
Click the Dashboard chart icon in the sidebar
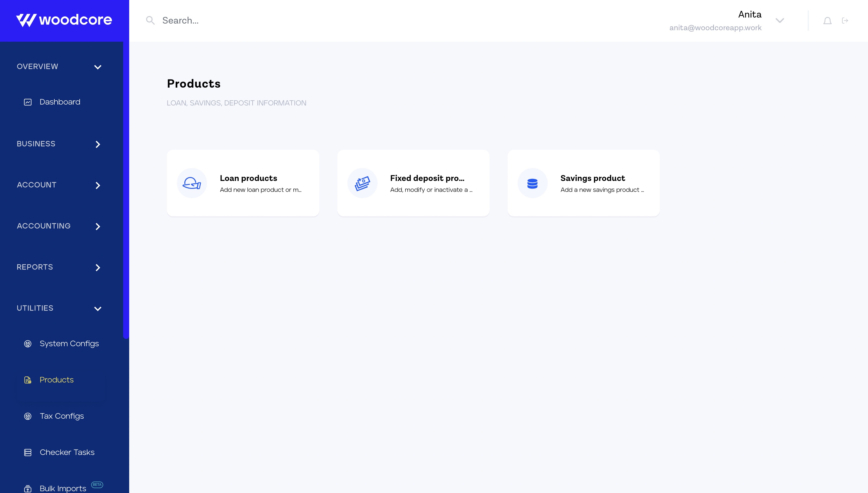(x=28, y=102)
